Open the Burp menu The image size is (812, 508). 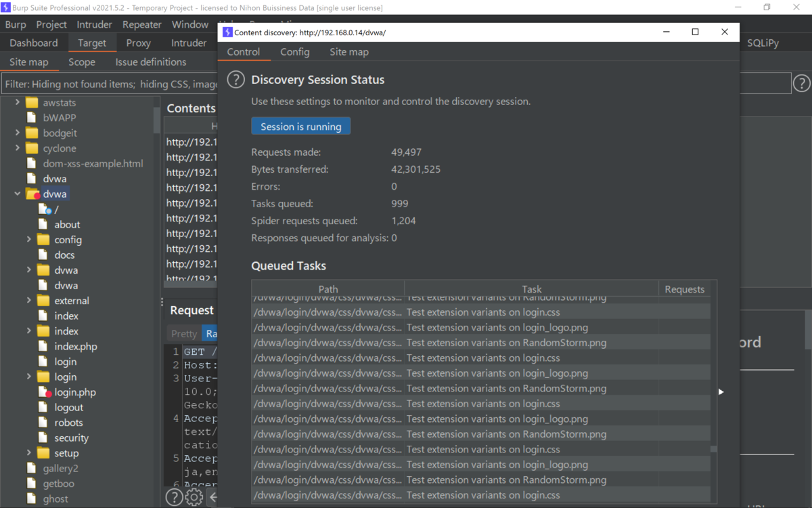click(x=16, y=24)
